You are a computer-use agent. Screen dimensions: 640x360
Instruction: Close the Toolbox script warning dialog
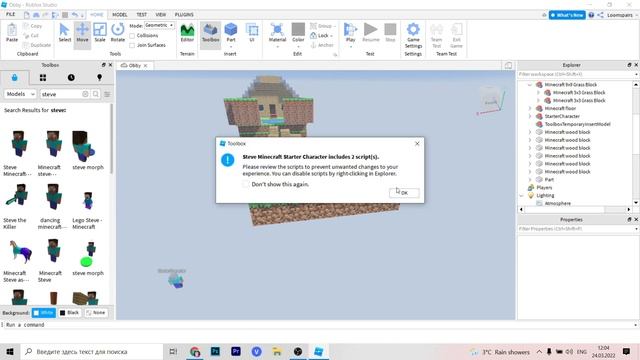[x=417, y=144]
